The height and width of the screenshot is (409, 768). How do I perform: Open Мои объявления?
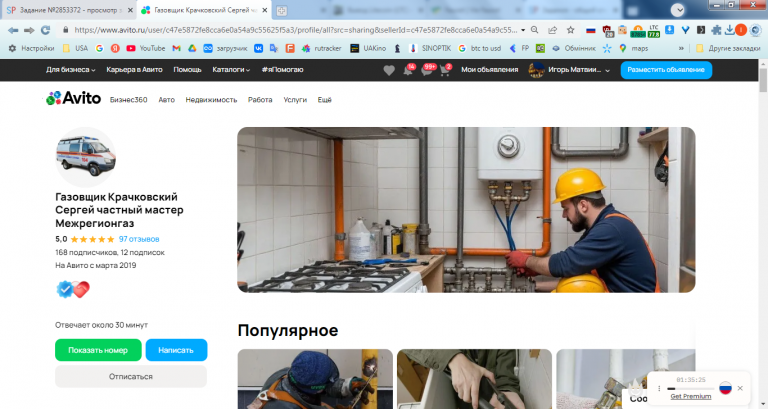coord(489,70)
